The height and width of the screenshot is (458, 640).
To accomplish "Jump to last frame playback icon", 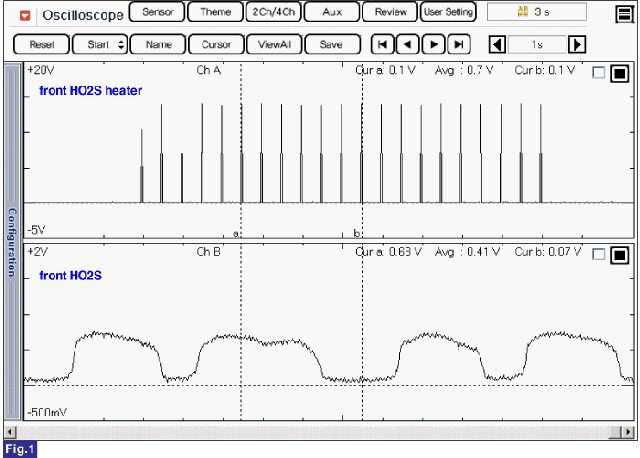I will pos(459,44).
